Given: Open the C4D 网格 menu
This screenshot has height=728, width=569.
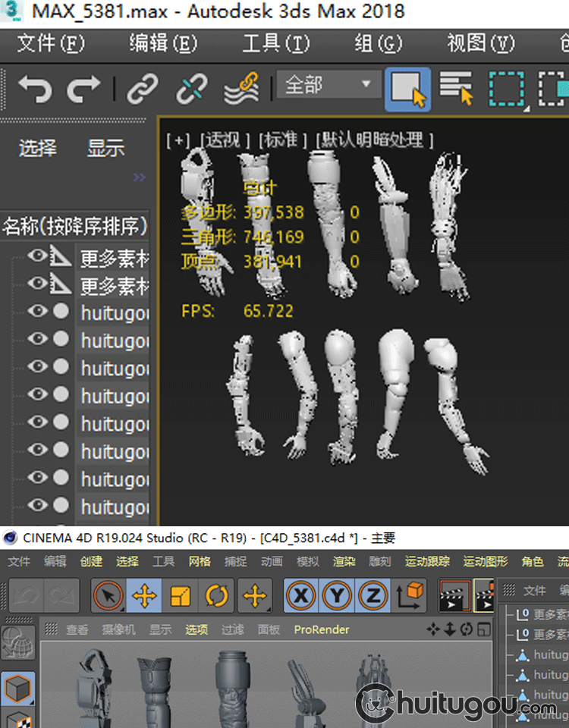Looking at the screenshot, I should tap(200, 561).
